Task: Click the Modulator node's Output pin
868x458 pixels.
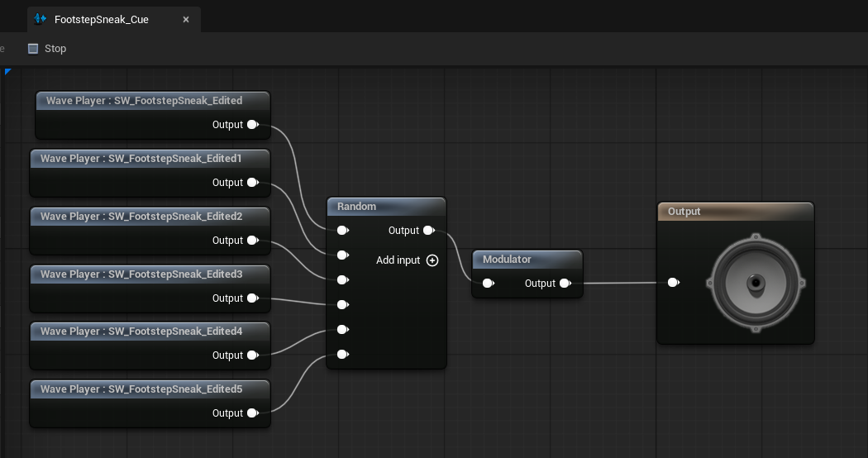Action: coord(565,284)
